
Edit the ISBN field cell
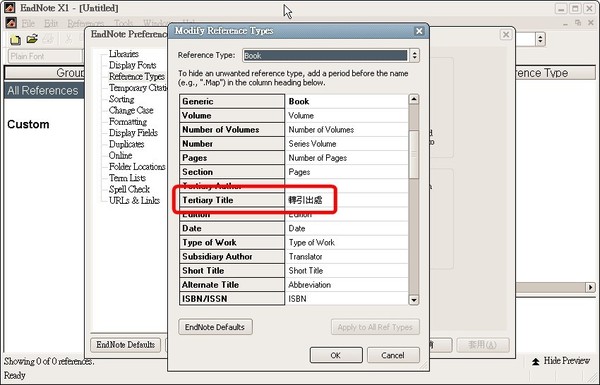pyautogui.click(x=347, y=299)
